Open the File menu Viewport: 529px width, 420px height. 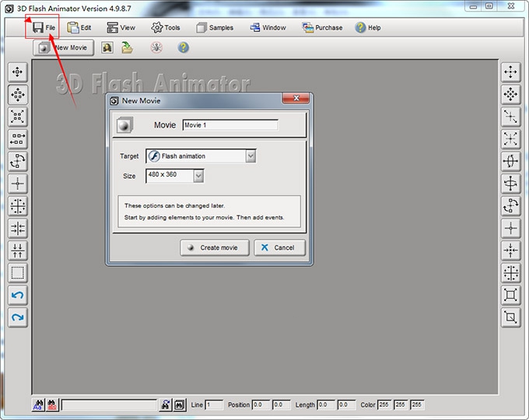coord(44,28)
